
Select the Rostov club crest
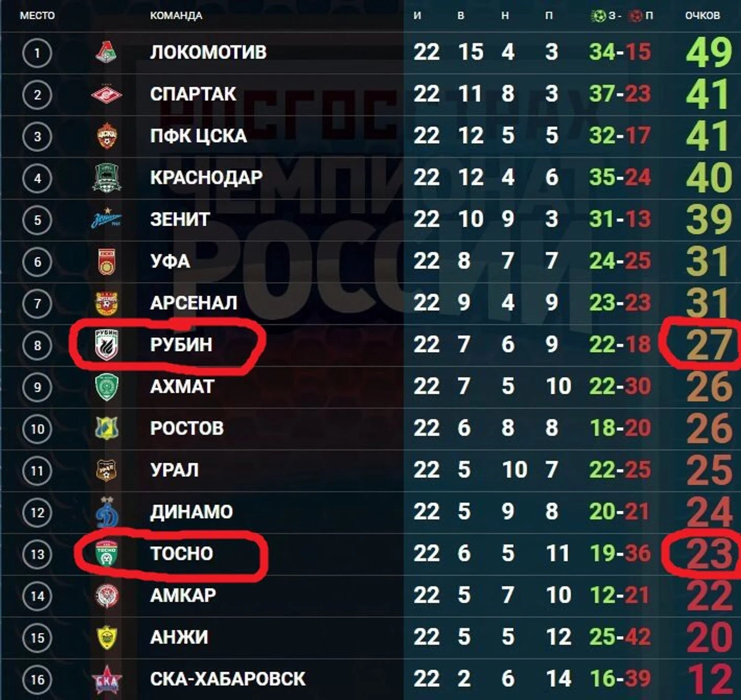tap(107, 428)
